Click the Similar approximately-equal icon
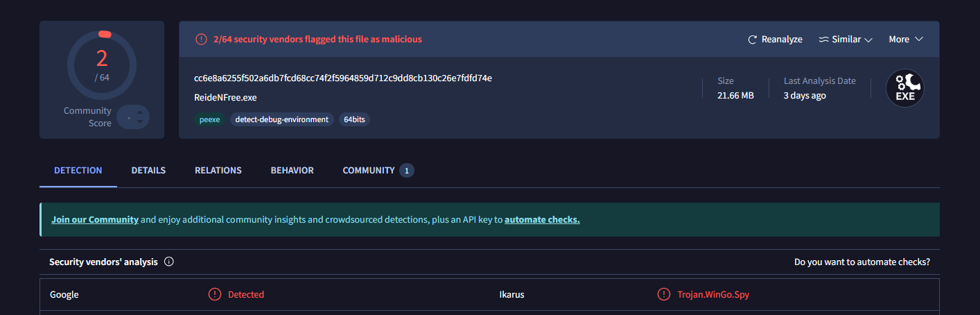The image size is (980, 315). 824,40
